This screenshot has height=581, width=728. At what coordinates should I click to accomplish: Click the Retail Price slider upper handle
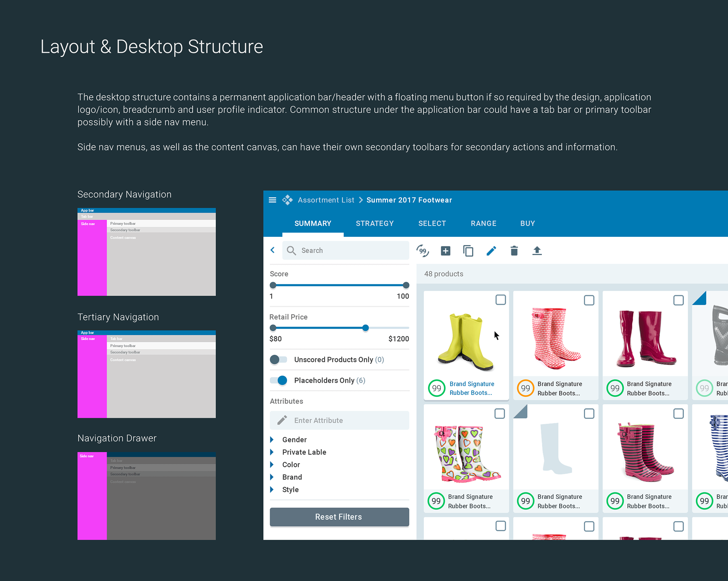click(x=366, y=328)
